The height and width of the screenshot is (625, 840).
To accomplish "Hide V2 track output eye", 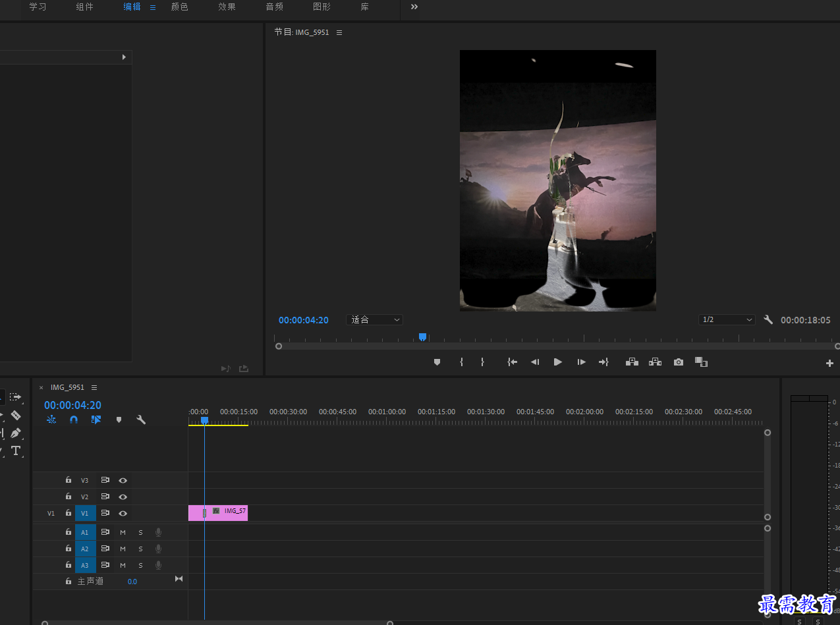I will [x=123, y=497].
